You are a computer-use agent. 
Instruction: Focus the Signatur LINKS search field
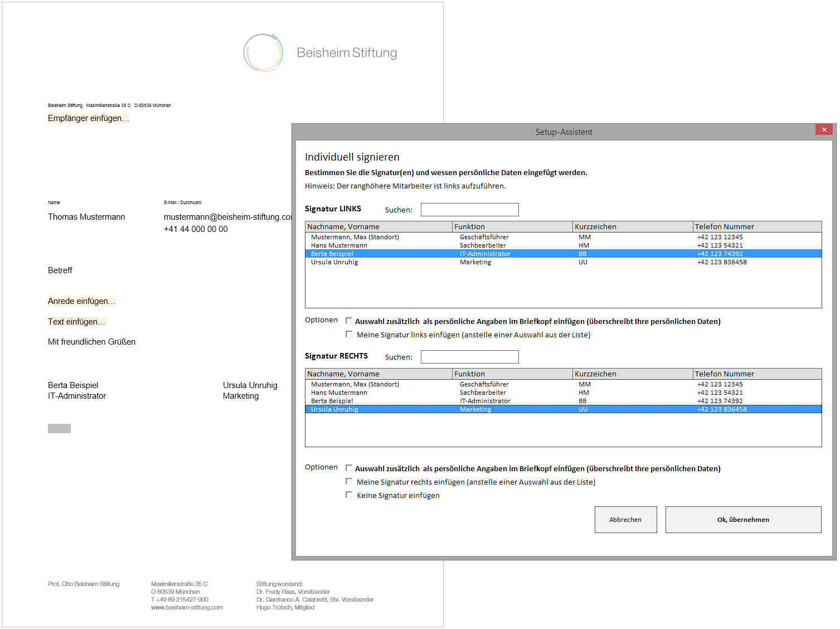tap(469, 210)
